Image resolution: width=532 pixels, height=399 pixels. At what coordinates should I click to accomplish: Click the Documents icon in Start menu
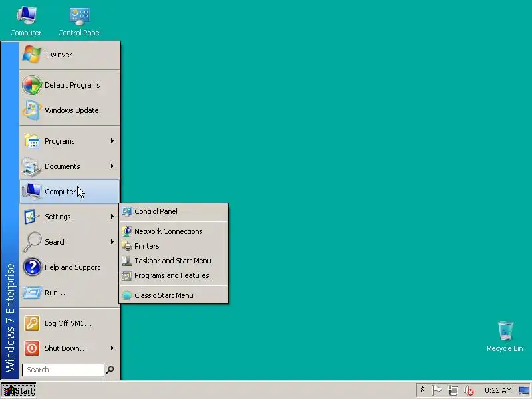(31, 166)
